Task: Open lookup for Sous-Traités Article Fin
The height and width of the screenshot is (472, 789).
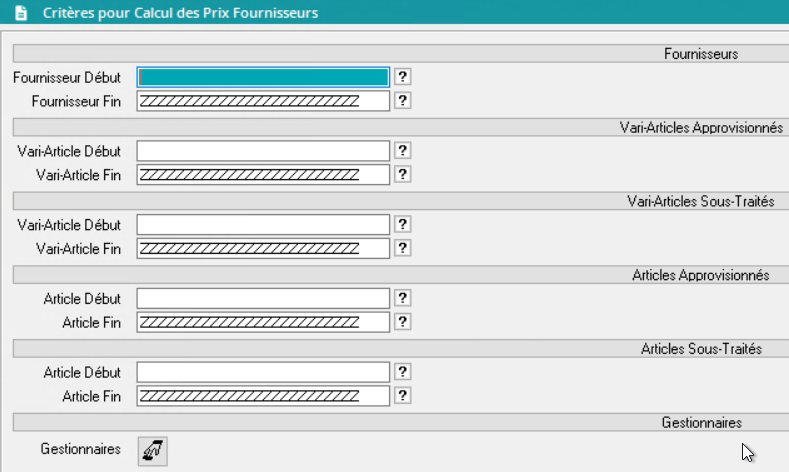Action: point(403,396)
